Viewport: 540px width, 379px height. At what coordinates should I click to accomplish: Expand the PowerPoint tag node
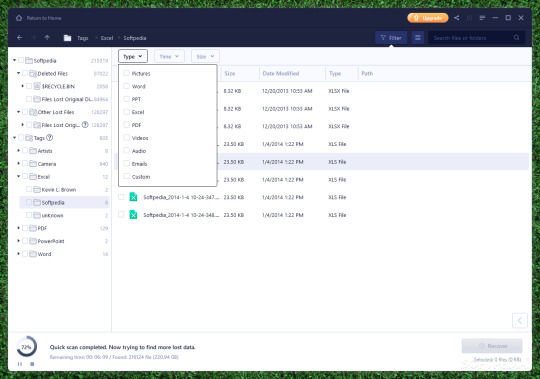tap(19, 241)
